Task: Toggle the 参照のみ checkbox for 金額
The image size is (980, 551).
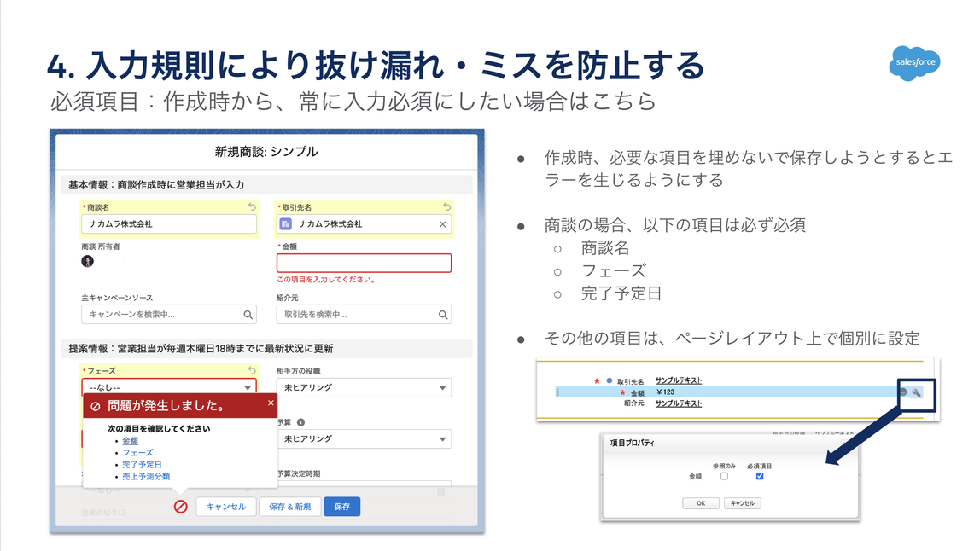Action: click(x=725, y=476)
